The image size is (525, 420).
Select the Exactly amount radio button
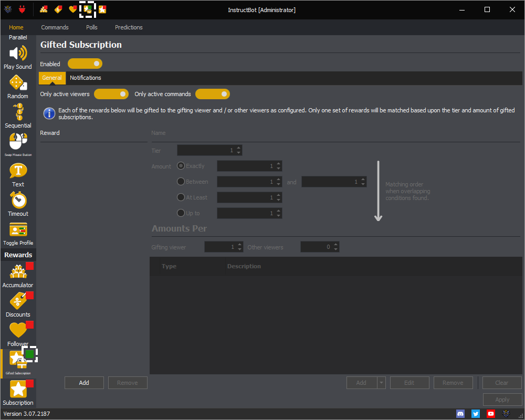[181, 166]
